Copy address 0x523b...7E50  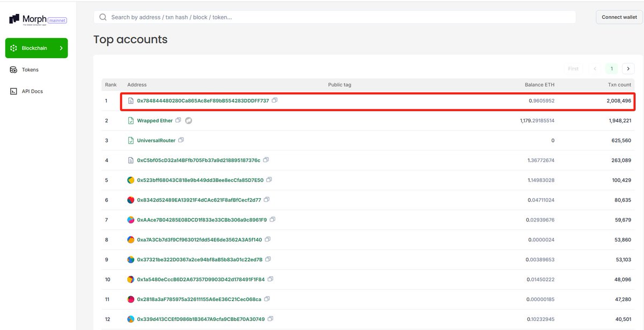(269, 180)
